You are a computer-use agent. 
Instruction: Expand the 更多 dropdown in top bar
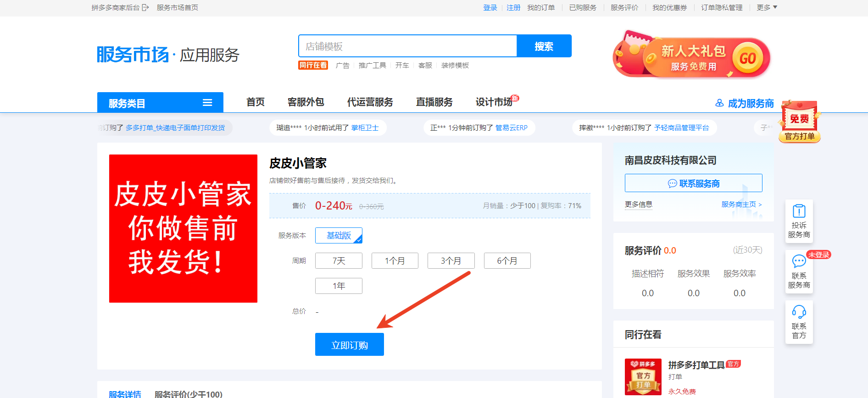click(767, 7)
